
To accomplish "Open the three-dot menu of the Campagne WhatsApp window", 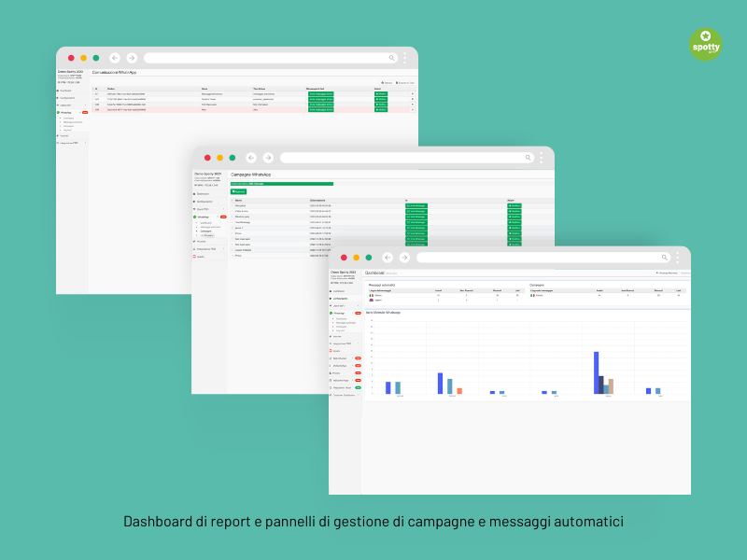I will click(x=542, y=158).
